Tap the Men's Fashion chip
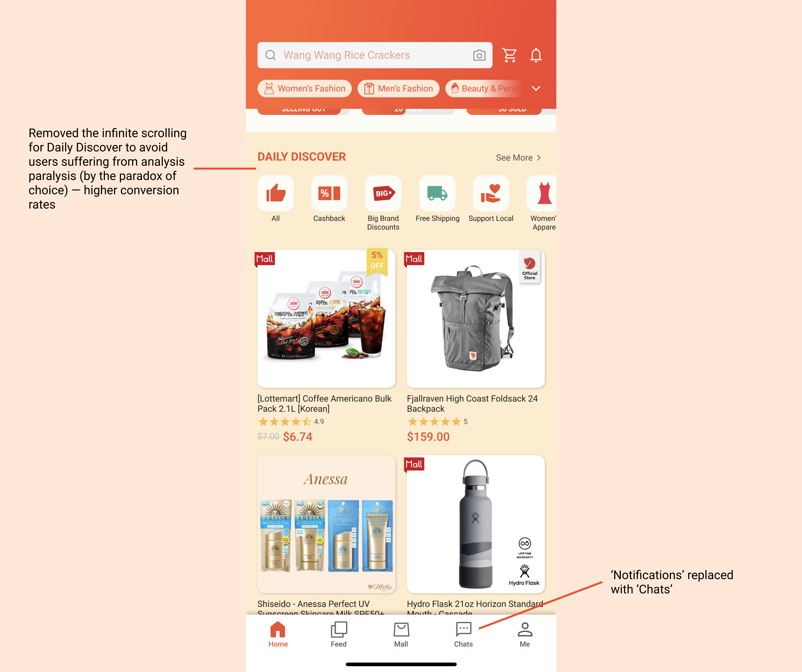Screen dimensions: 802x672 398,89
